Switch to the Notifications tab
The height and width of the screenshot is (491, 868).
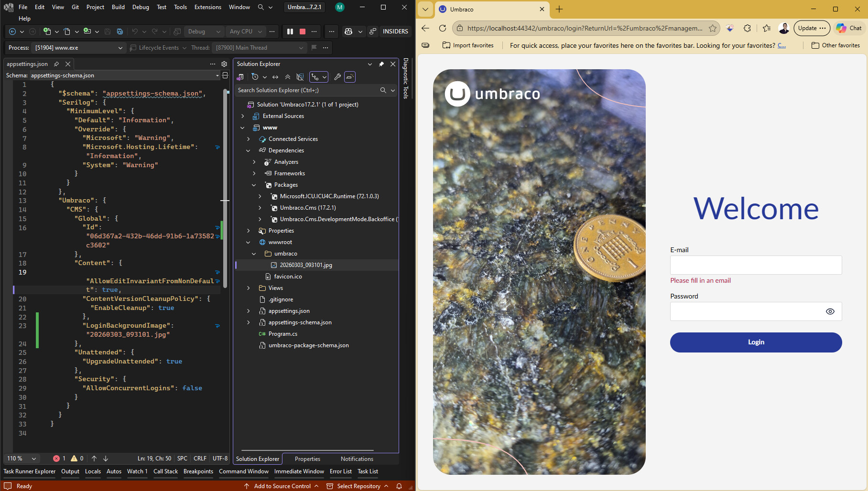coord(357,459)
